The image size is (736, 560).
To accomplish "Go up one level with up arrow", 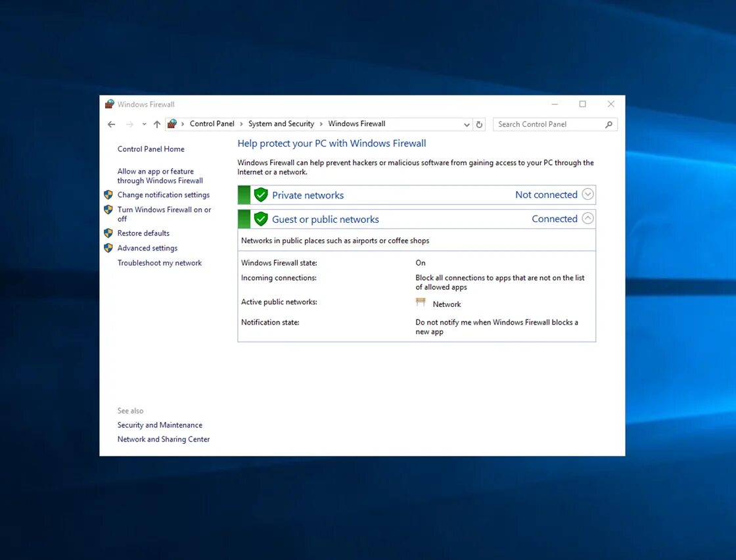I will [157, 124].
